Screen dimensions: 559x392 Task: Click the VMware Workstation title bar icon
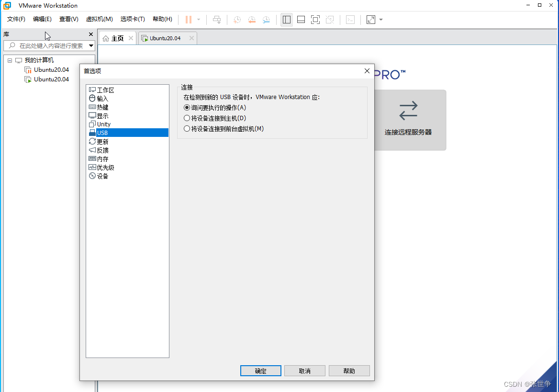7,5
